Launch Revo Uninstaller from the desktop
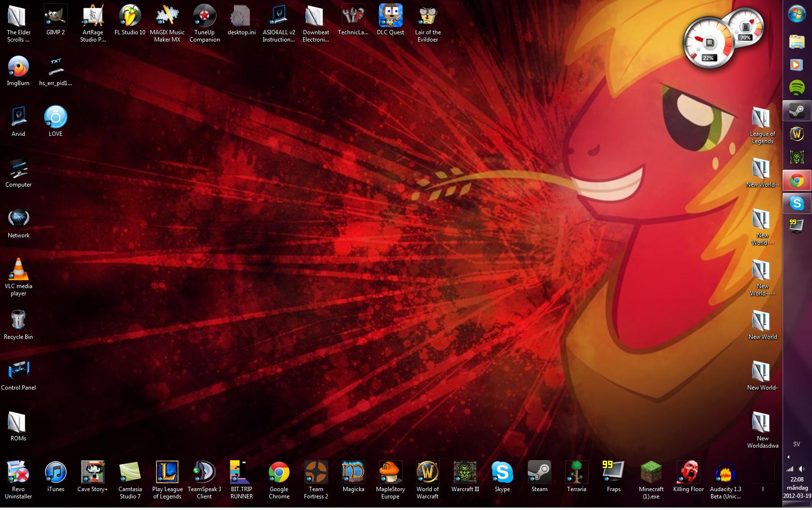The height and width of the screenshot is (510, 812). (18, 481)
